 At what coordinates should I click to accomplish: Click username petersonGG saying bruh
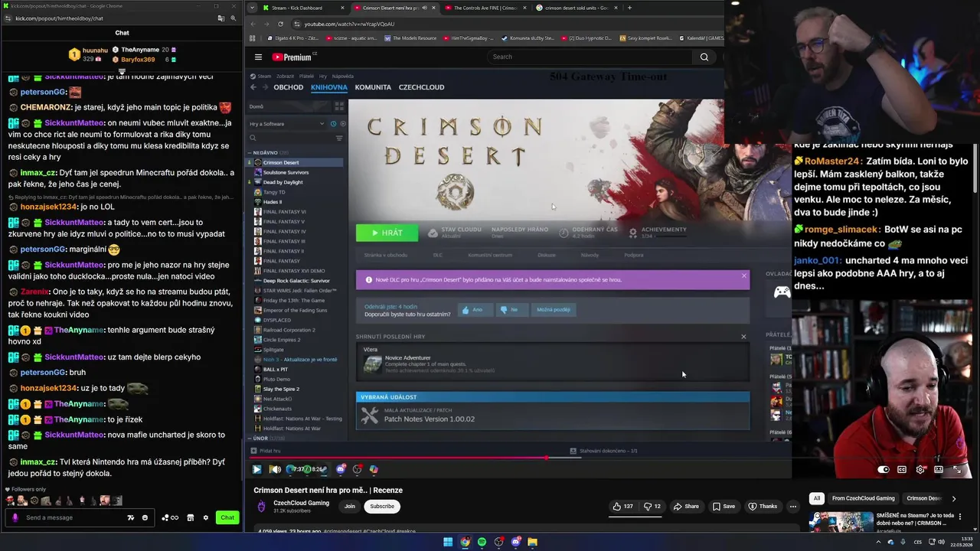[x=43, y=372]
